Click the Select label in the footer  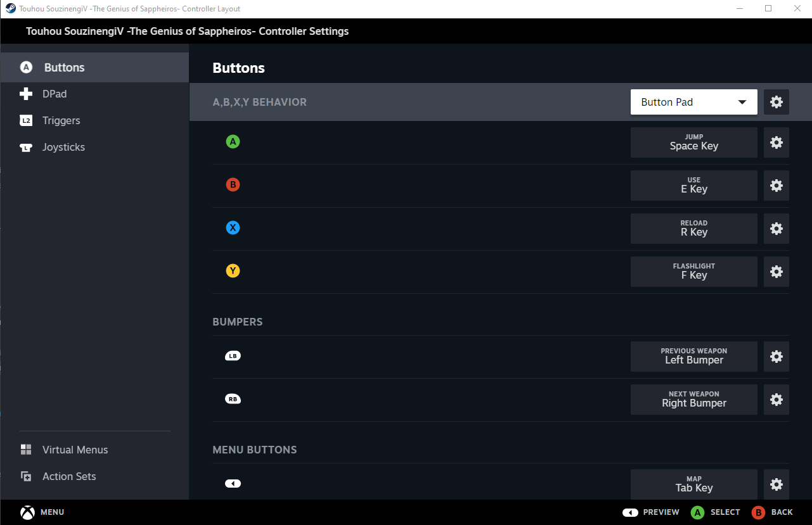[725, 512]
